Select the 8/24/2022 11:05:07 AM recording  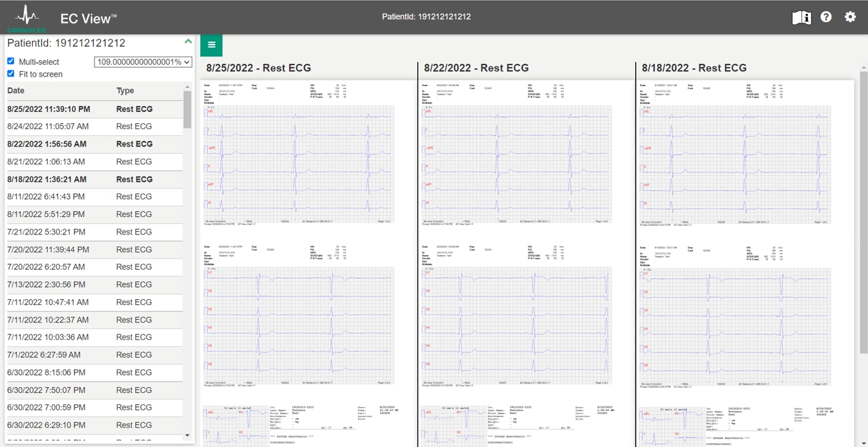(48, 127)
